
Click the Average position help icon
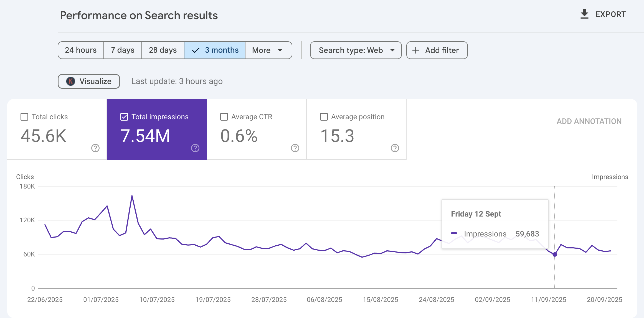(x=395, y=148)
